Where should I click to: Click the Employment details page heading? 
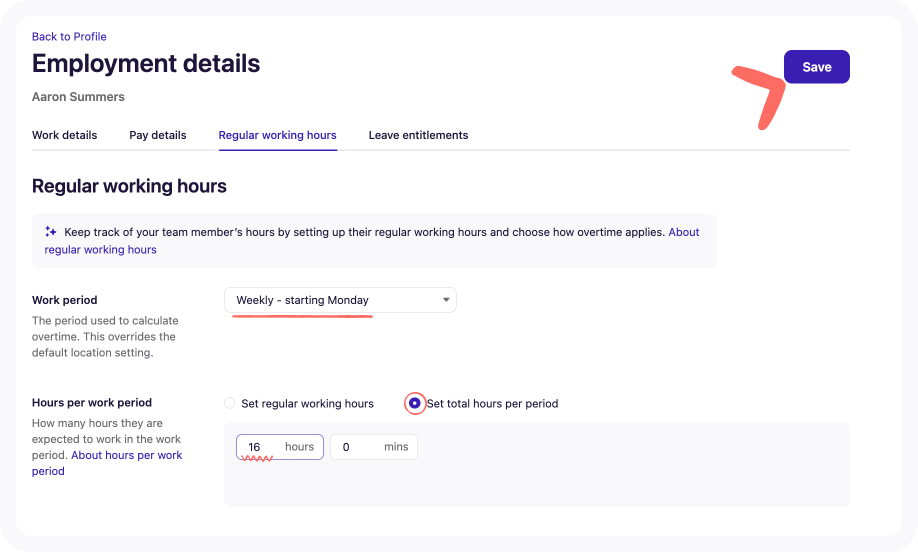tap(146, 64)
